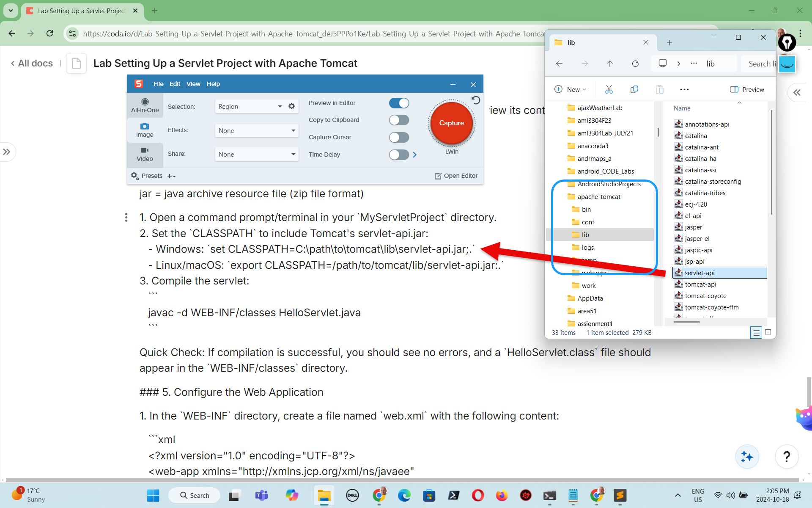Open add preset plus dropdown in Snagit
Image resolution: width=812 pixels, height=508 pixels.
pyautogui.click(x=171, y=176)
